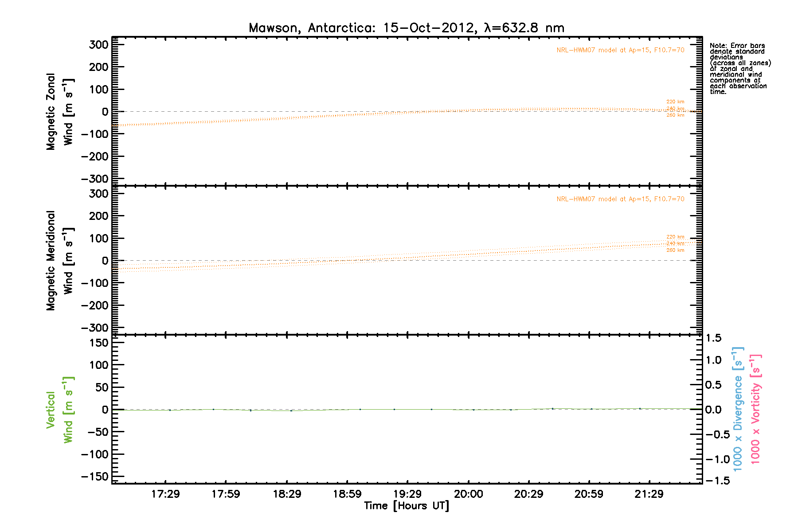This screenshot has width=798, height=532.
Task: Click the 150 tick label on the vertical wind axis
Action: tap(98, 343)
